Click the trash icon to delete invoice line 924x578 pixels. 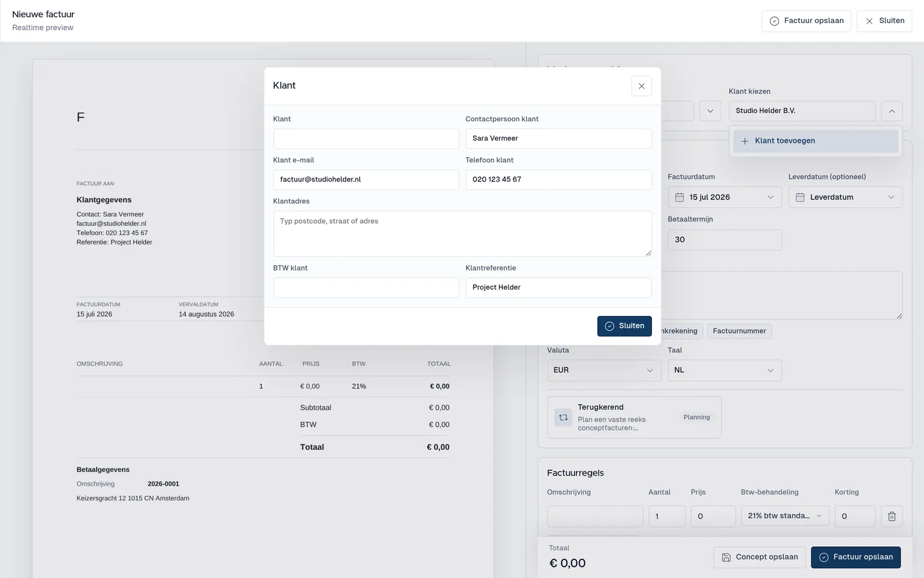coord(892,516)
